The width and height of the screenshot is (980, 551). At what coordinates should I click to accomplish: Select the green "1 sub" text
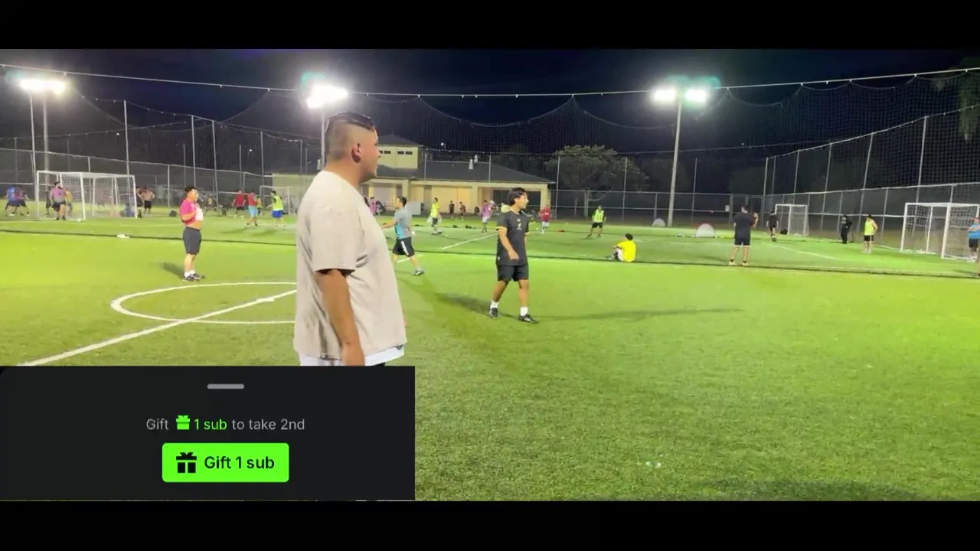[x=210, y=424]
